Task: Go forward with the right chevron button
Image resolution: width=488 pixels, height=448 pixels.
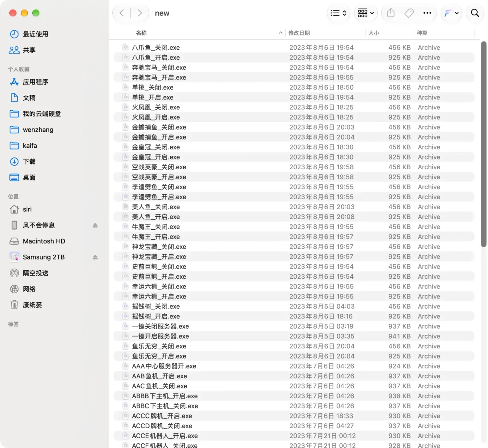Action: [140, 13]
